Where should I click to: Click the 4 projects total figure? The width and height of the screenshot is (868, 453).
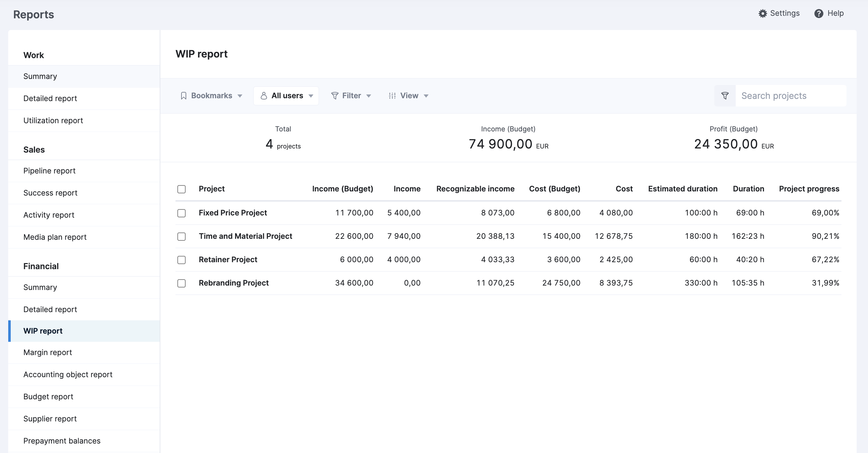[283, 144]
